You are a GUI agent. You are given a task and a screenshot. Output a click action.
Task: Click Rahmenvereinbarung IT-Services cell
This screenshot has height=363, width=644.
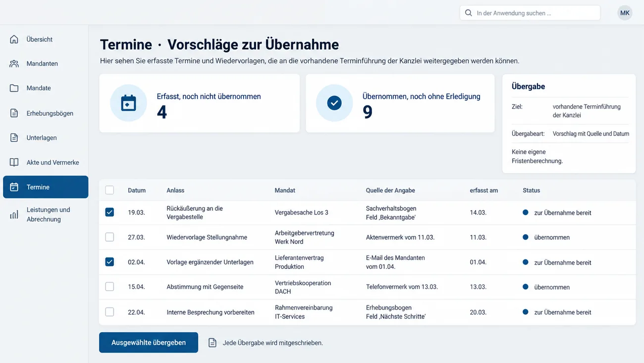[x=304, y=312]
